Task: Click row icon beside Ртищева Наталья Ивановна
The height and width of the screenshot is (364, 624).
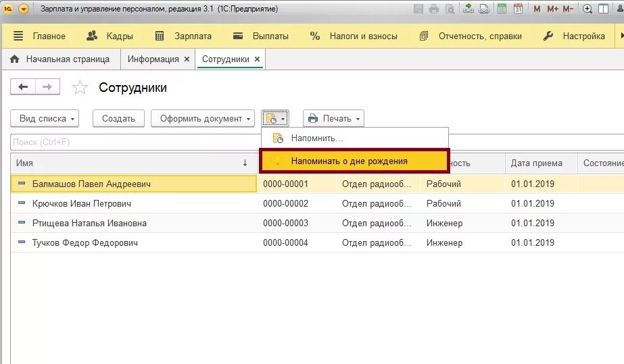Action: 22,222
